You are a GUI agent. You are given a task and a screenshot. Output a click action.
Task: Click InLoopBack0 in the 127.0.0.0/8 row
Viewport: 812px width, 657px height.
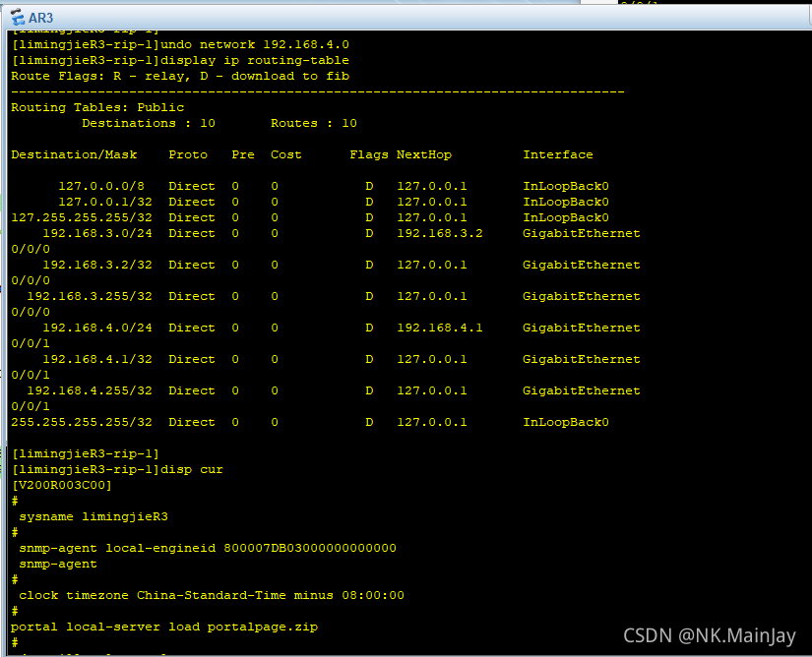(566, 186)
